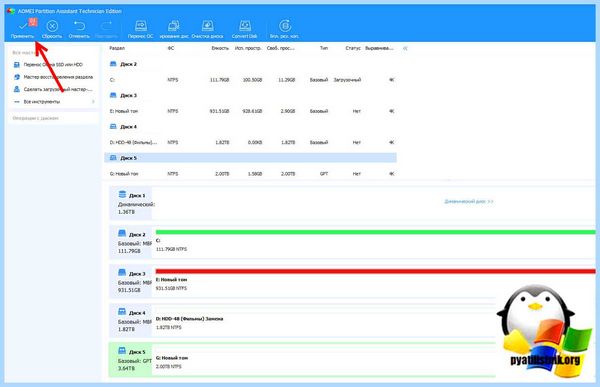Select the Диск 4 block in disk map

coord(131,321)
